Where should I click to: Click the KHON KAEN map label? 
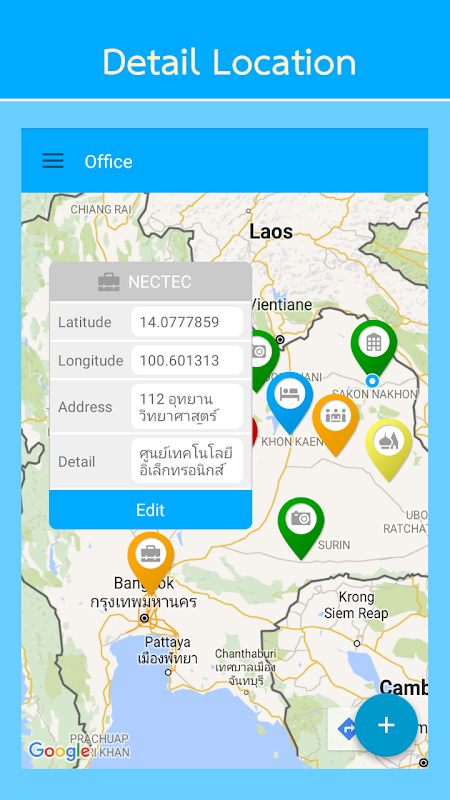(x=292, y=441)
